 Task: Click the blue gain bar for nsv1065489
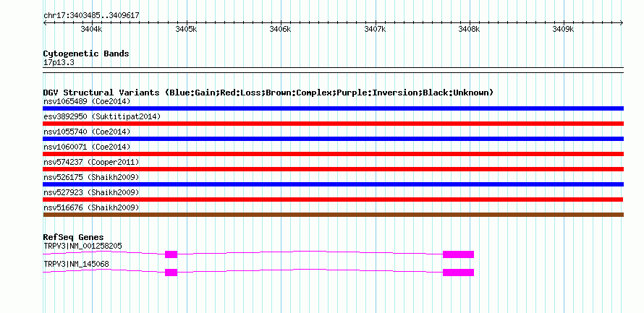334,108
